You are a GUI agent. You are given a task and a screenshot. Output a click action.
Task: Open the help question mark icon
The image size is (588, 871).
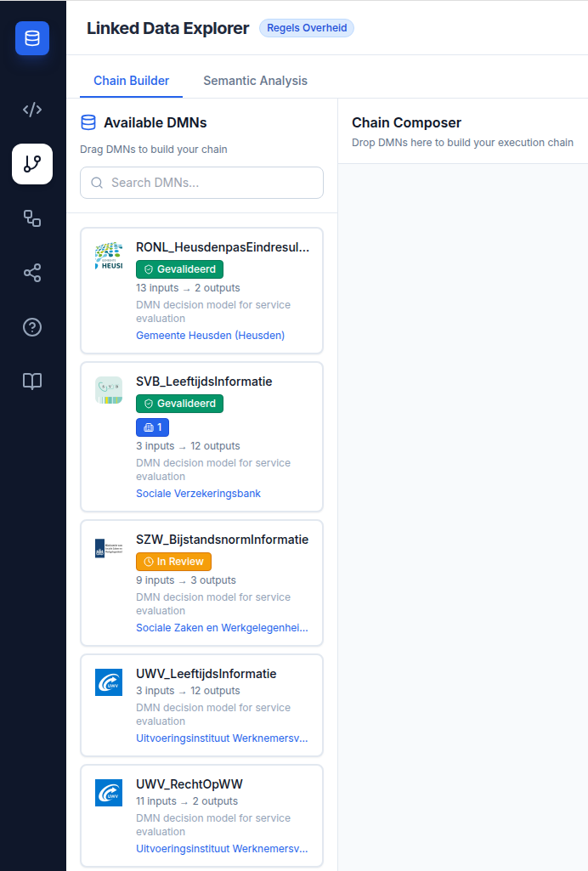[x=32, y=327]
